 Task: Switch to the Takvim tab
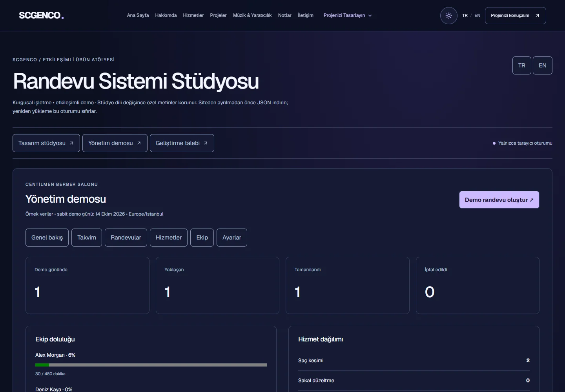87,238
